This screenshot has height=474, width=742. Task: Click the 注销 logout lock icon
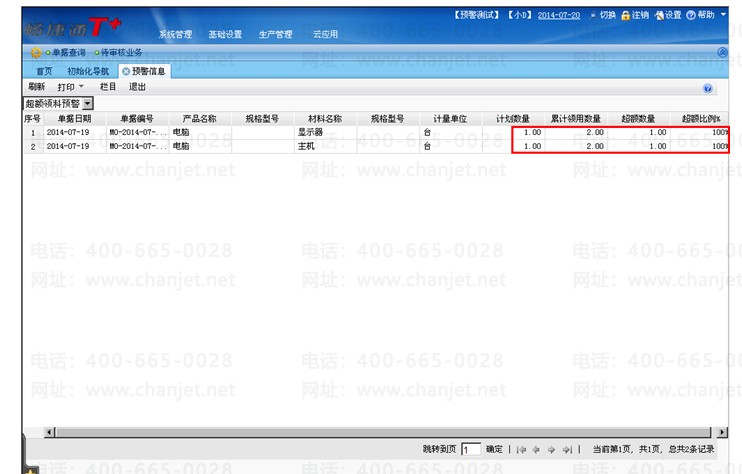626,16
